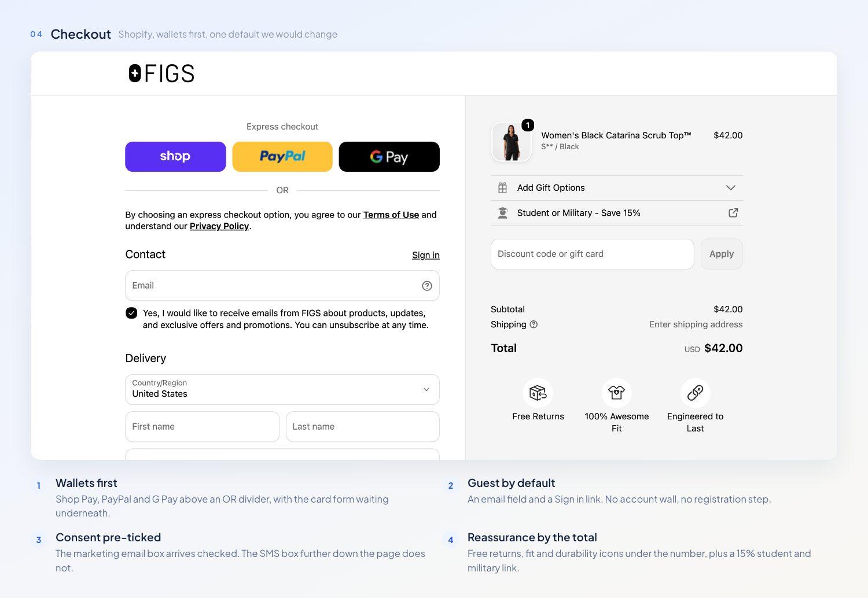Click the Delivery section heading

145,359
